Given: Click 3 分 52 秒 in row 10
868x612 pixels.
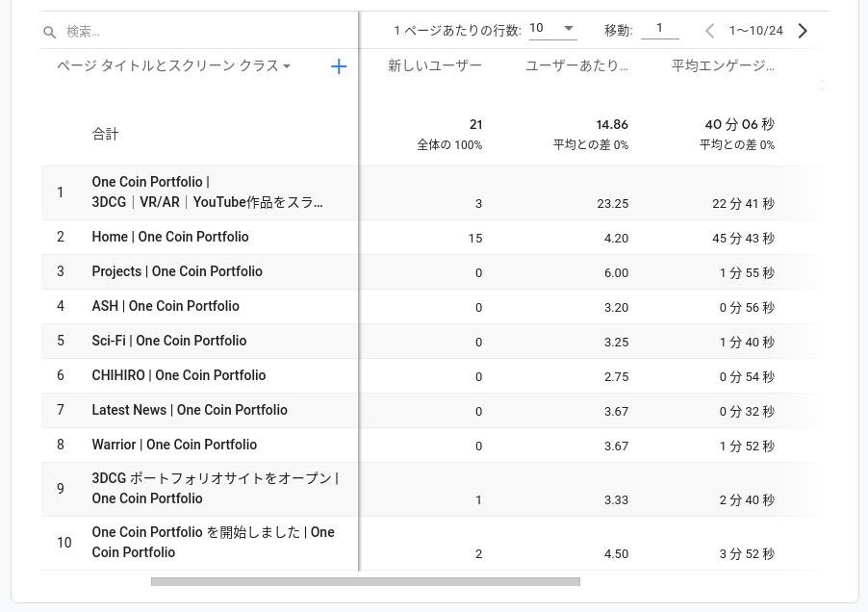Looking at the screenshot, I should coord(747,554).
